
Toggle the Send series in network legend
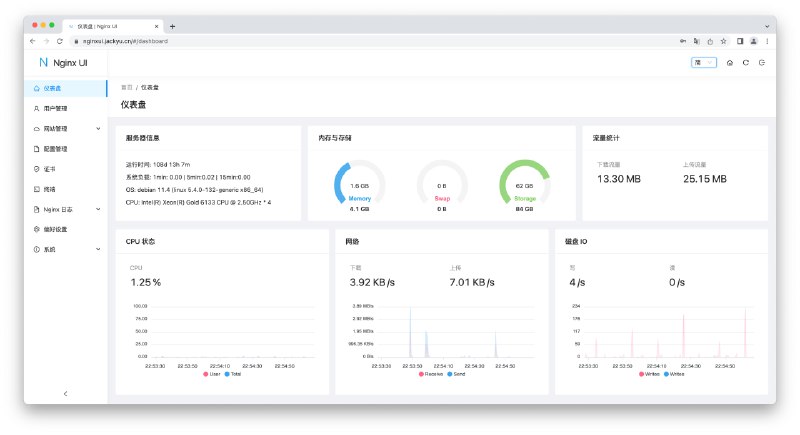coord(456,374)
